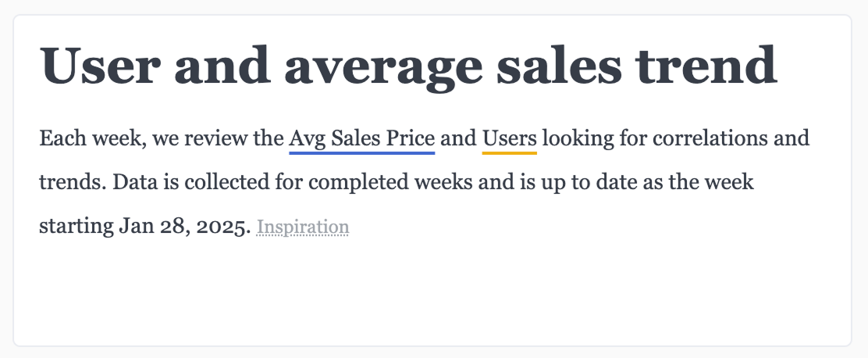Click the word "User" in the heading
868x358 pixels.
click(98, 65)
